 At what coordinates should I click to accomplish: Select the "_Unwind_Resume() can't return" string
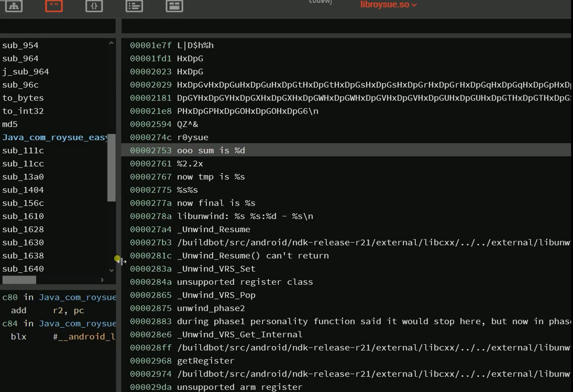tap(346, 256)
